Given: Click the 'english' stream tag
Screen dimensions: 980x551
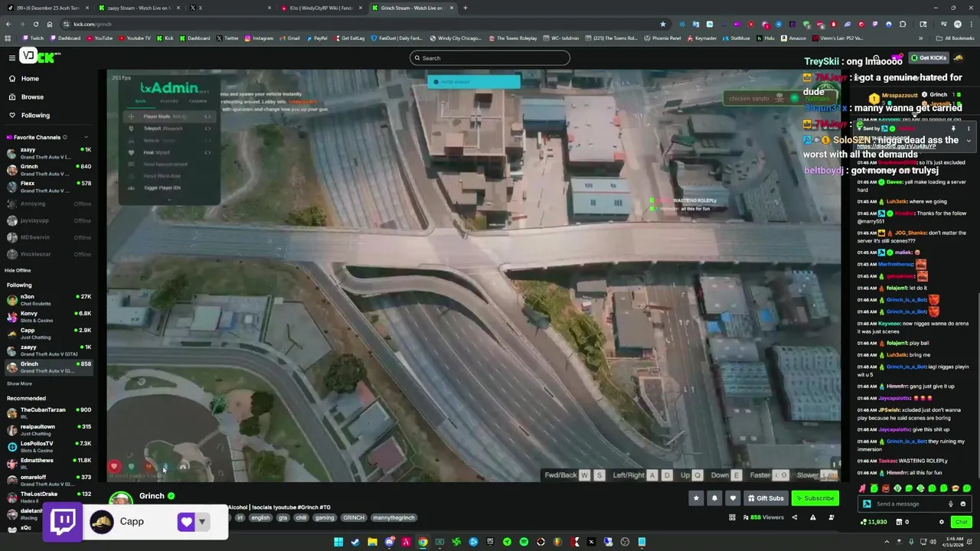Looking at the screenshot, I should 260,517.
